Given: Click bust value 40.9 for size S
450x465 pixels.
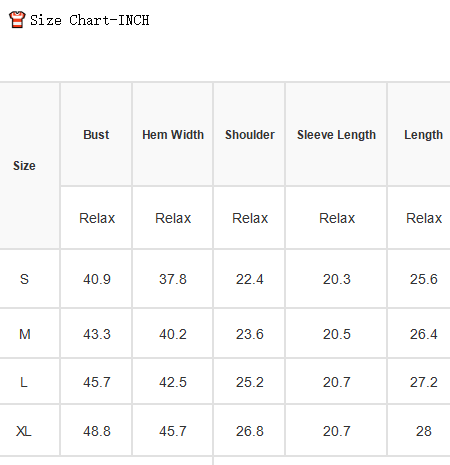Looking at the screenshot, I should pos(97,279).
